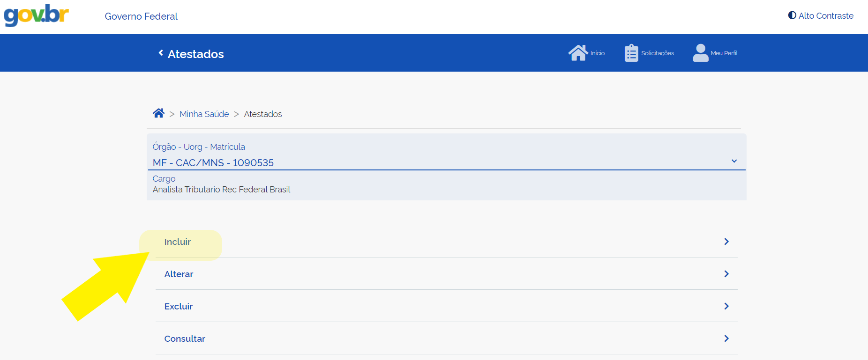Click the Governo Federal link
Viewport: 868px width, 360px height.
[x=141, y=16]
